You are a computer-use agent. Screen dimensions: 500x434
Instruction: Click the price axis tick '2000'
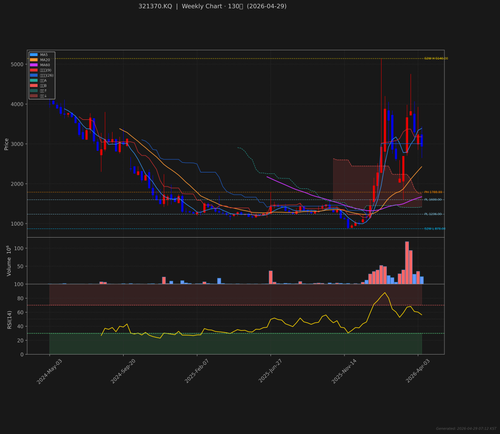pos(17,184)
